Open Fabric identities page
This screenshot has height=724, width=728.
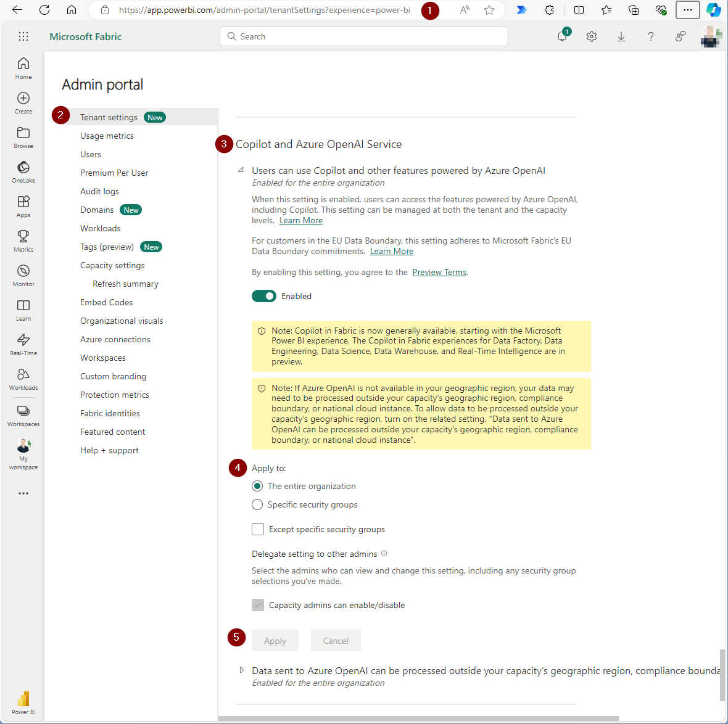point(110,413)
